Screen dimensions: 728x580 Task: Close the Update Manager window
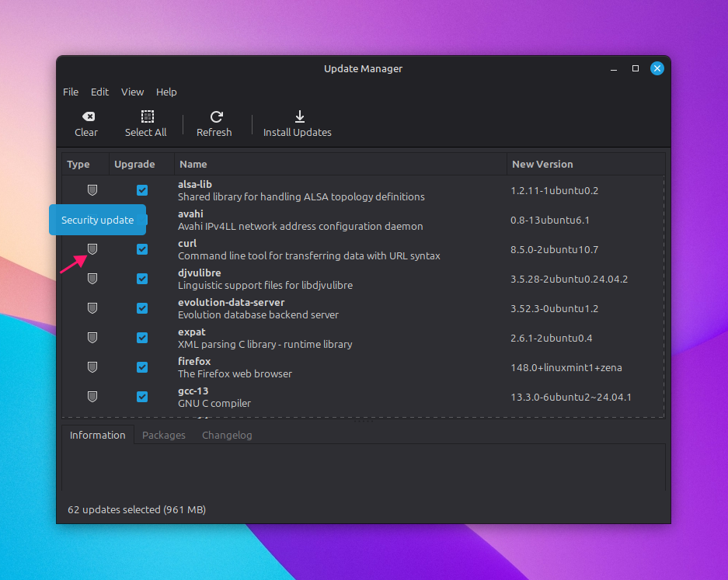pyautogui.click(x=657, y=68)
